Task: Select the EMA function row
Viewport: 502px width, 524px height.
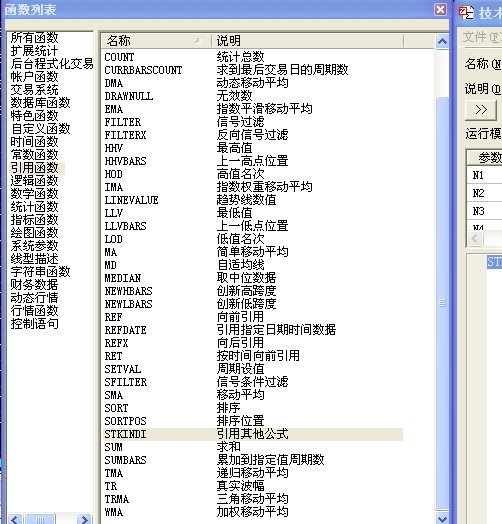Action: coord(252,109)
